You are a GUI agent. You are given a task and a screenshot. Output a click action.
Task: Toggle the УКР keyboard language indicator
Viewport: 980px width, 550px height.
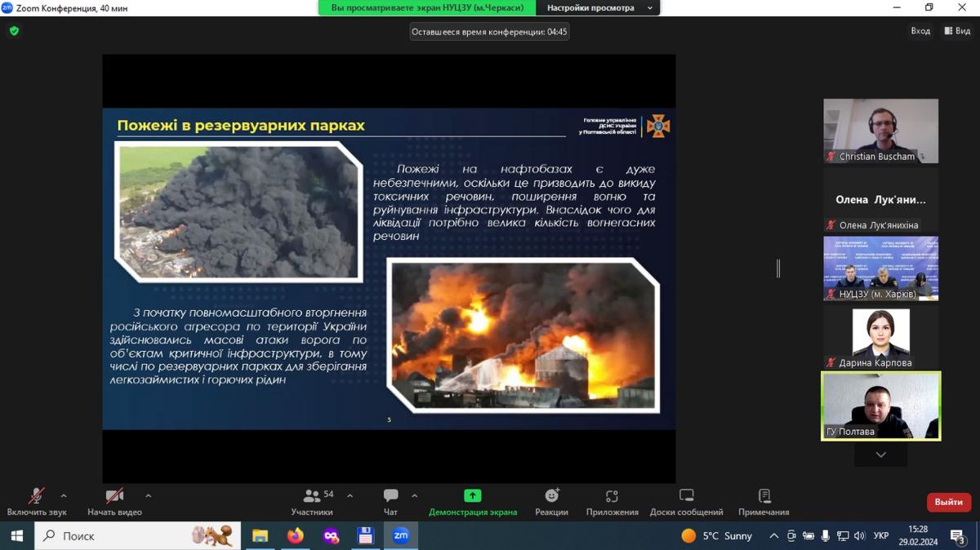(881, 536)
